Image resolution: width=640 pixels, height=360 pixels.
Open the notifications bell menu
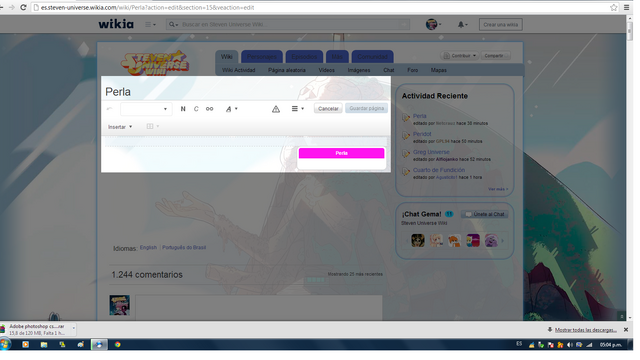pos(462,24)
